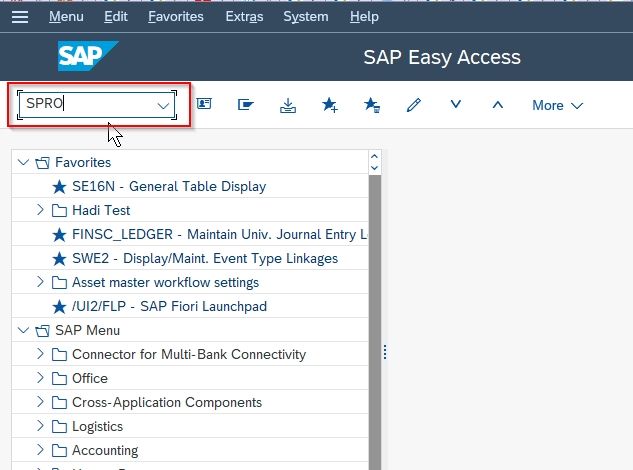The width and height of the screenshot is (633, 470).
Task: Click the Move Favorites Up arrow
Action: point(498,105)
